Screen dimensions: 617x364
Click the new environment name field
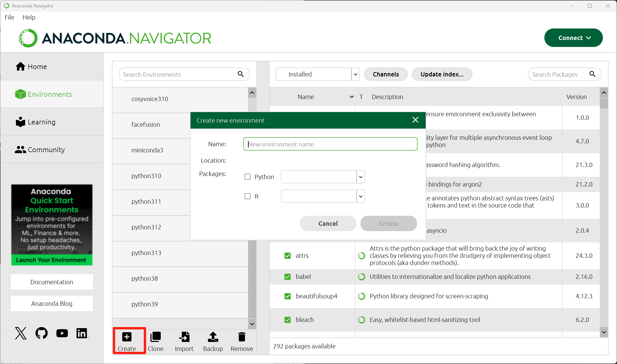tap(330, 144)
